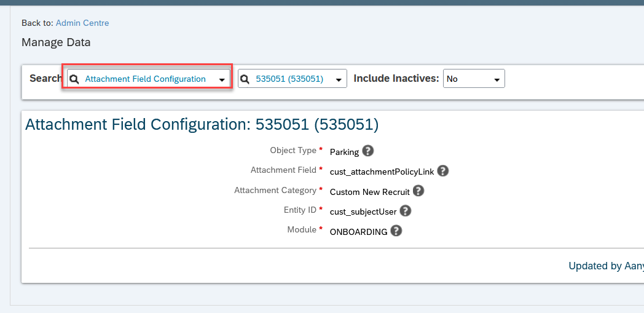Expand Attachment Field Configuration dropdown arrow
This screenshot has width=644, height=313.
pyautogui.click(x=222, y=80)
